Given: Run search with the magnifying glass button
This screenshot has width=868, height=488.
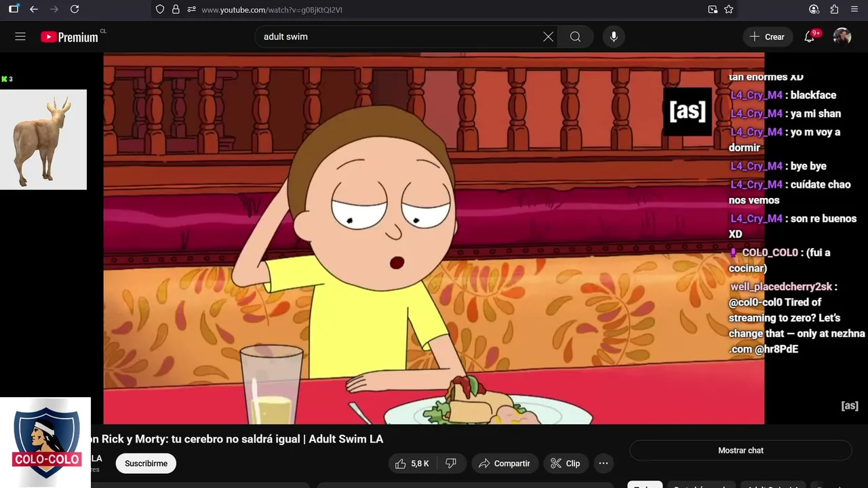Looking at the screenshot, I should (x=575, y=37).
